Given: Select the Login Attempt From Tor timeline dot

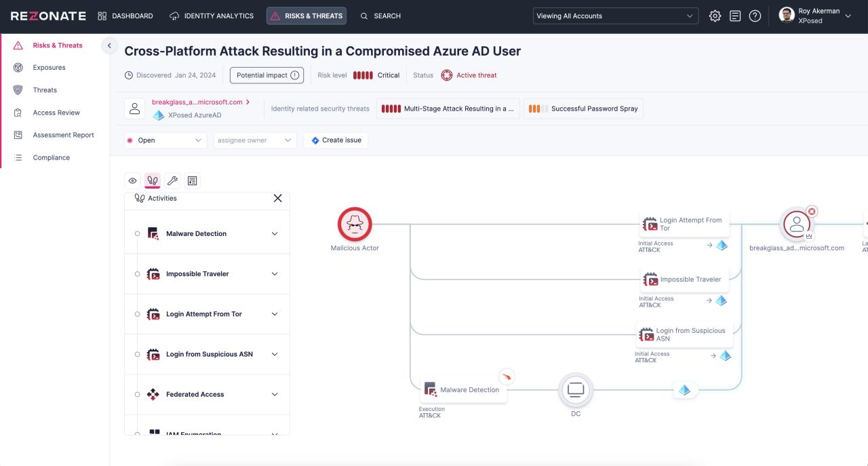Looking at the screenshot, I should tap(137, 314).
